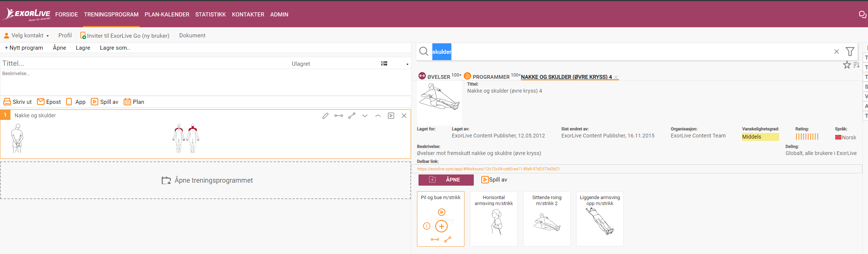Remove the Nakke og skulder exercise row

pyautogui.click(x=404, y=116)
